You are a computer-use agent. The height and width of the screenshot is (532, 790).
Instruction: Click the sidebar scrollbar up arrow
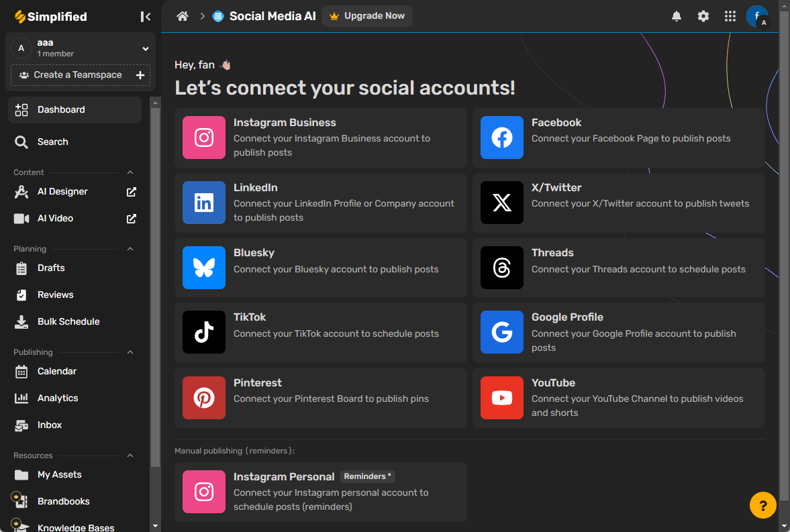[x=155, y=102]
